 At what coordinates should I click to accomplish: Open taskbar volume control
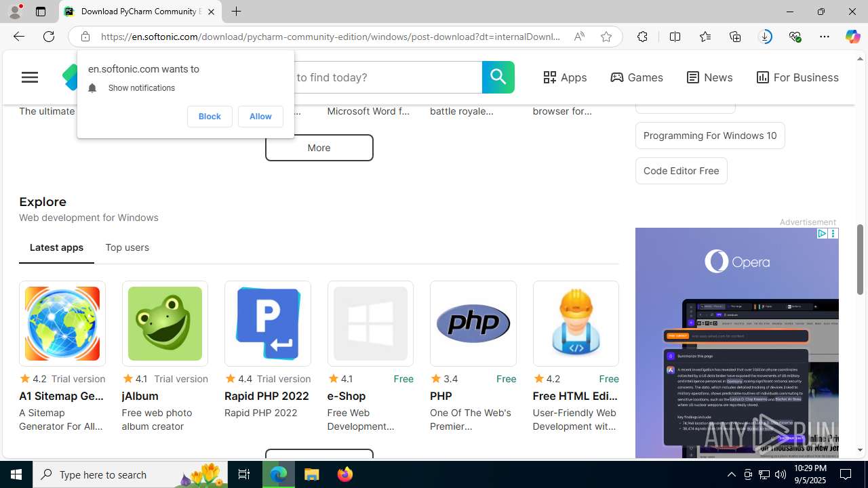click(x=781, y=474)
